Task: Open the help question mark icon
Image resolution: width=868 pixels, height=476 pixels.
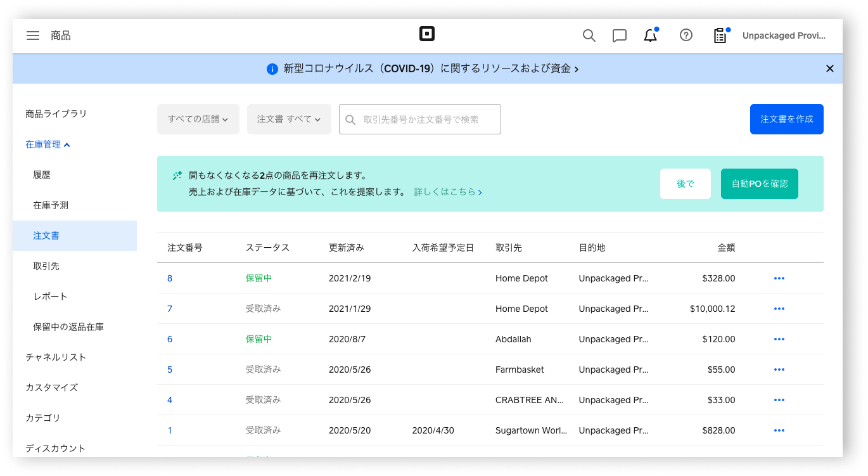Action: [x=686, y=35]
